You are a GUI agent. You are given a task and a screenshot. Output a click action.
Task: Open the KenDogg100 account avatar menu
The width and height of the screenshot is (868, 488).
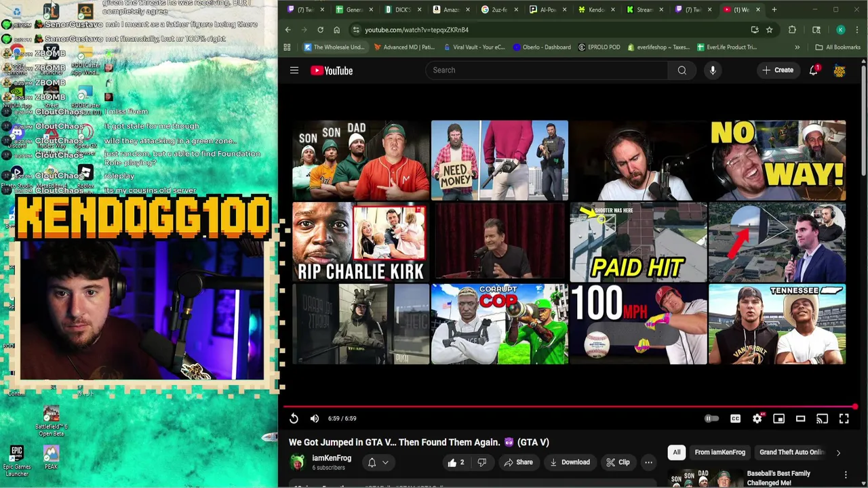pos(840,70)
